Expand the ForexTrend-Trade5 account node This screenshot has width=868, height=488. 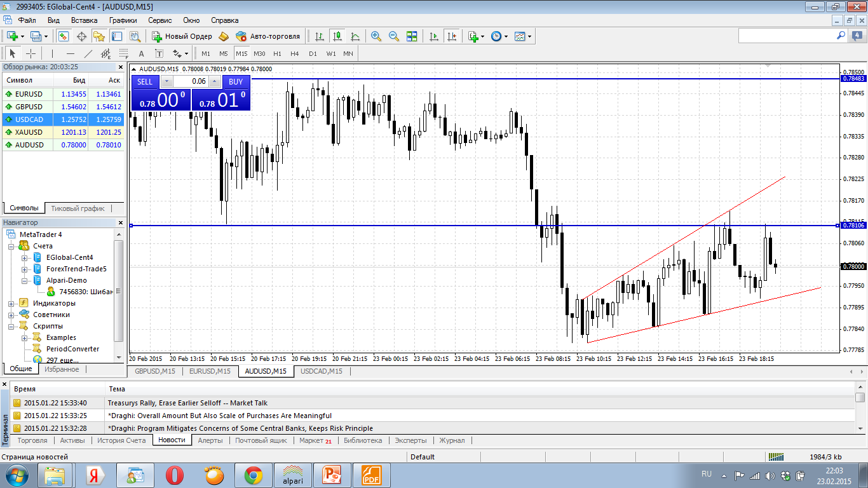(x=24, y=269)
